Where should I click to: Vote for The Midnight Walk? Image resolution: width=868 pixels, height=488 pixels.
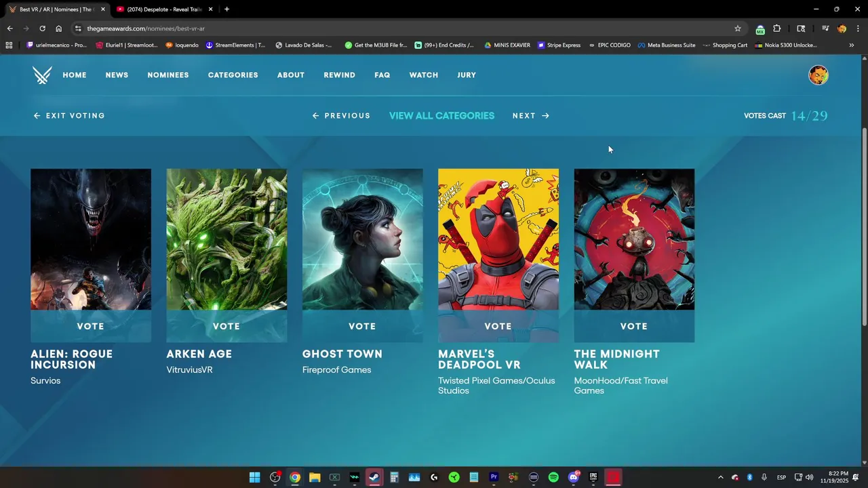pyautogui.click(x=634, y=326)
